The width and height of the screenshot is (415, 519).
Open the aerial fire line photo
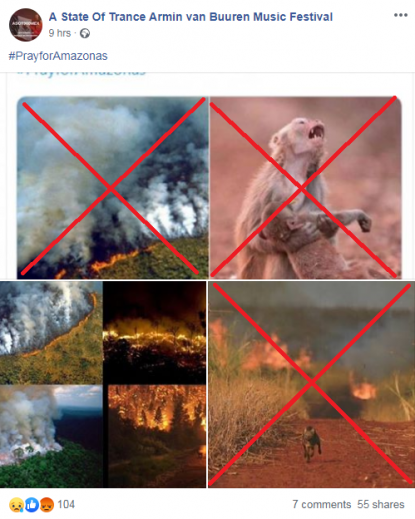pyautogui.click(x=51, y=333)
